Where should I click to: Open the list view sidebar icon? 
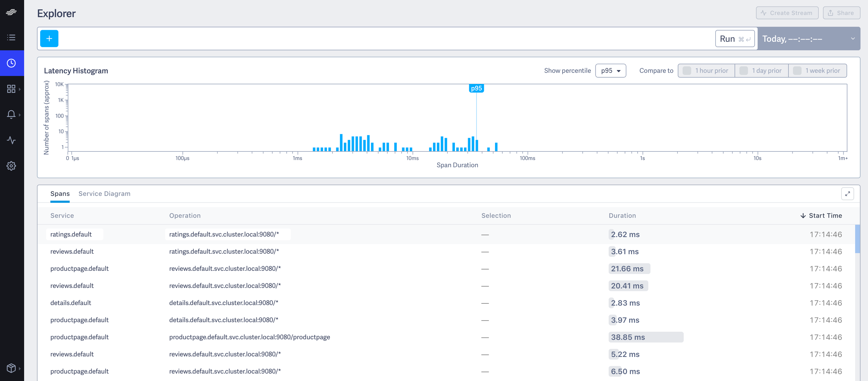[11, 37]
